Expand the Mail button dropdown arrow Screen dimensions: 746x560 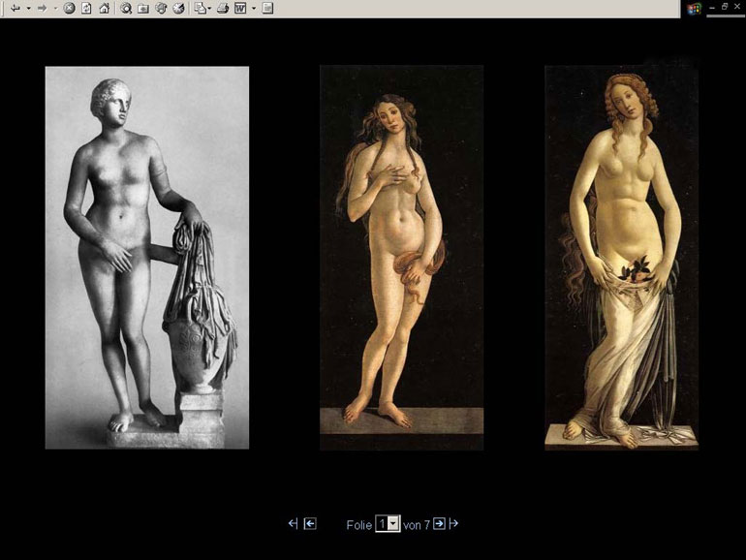209,8
